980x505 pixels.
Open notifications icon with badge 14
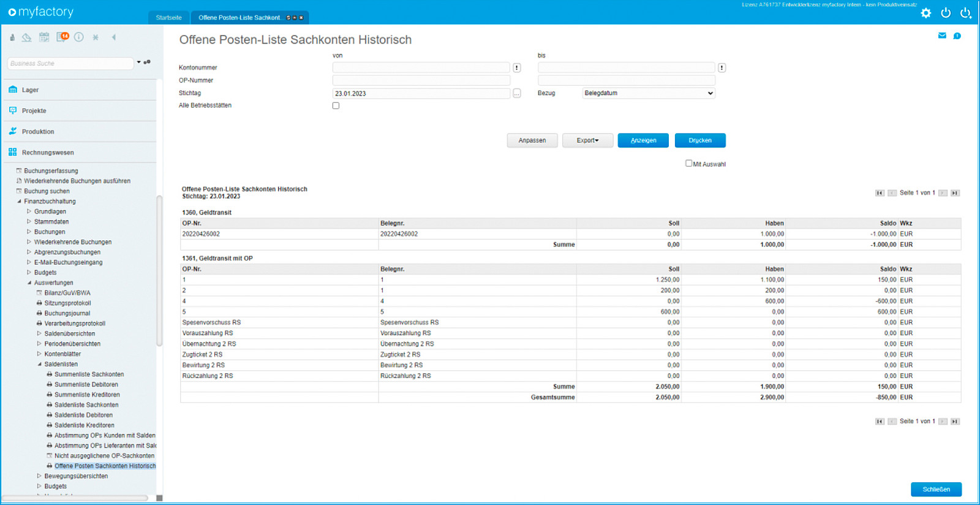pos(62,37)
